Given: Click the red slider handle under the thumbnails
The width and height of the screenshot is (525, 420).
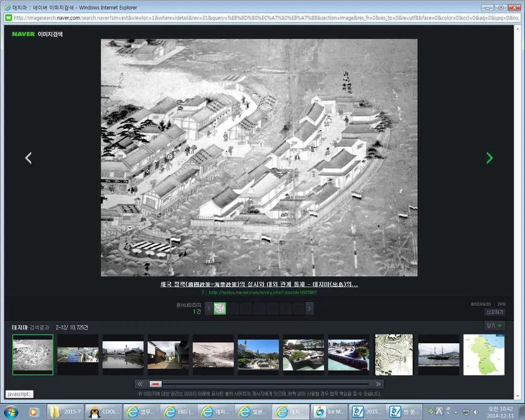Looking at the screenshot, I should 156,384.
